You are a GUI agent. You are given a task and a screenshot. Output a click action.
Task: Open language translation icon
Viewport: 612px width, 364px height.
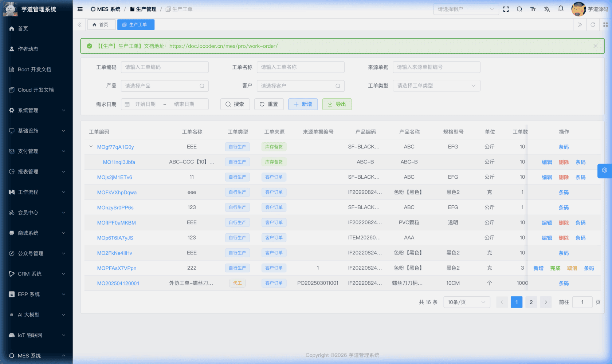tap(547, 9)
